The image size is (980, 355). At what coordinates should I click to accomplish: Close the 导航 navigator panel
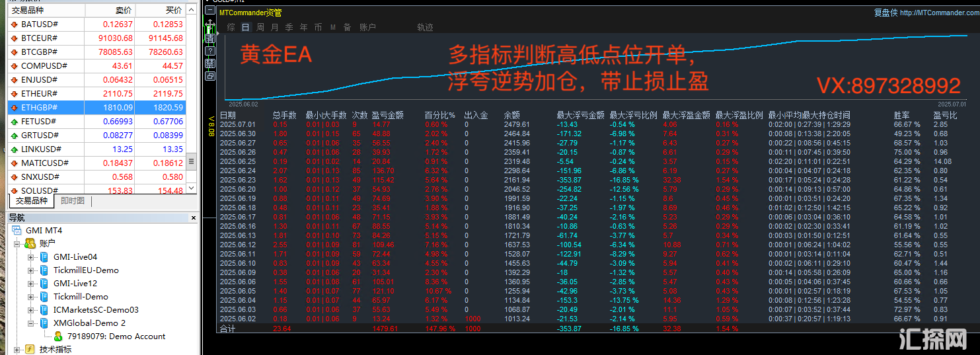[x=193, y=217]
